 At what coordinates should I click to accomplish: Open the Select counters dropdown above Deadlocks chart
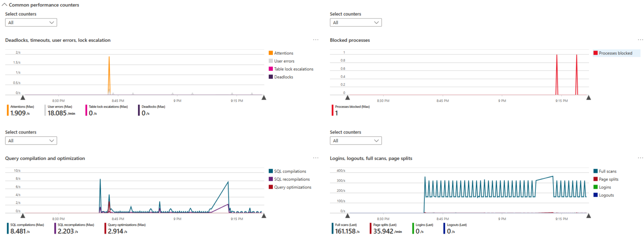pyautogui.click(x=31, y=23)
